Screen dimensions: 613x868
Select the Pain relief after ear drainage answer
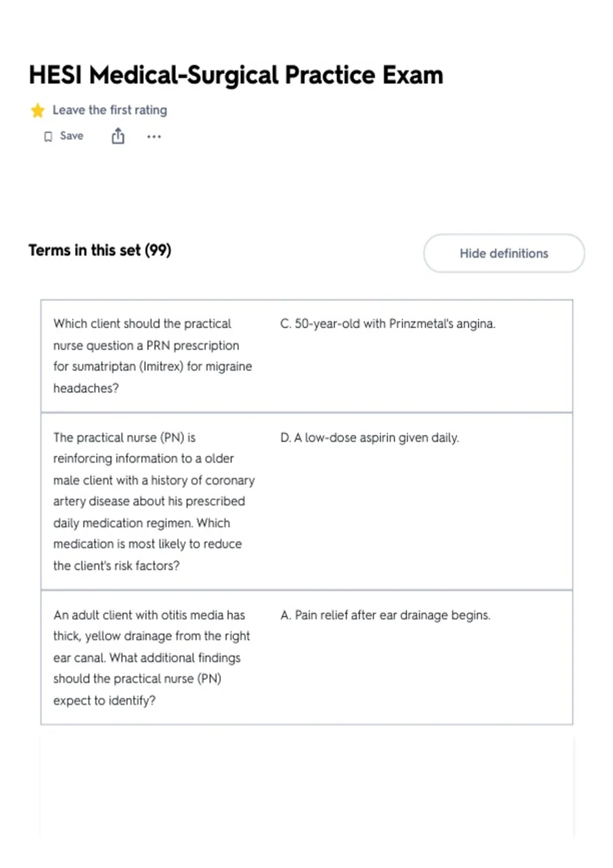coord(385,615)
